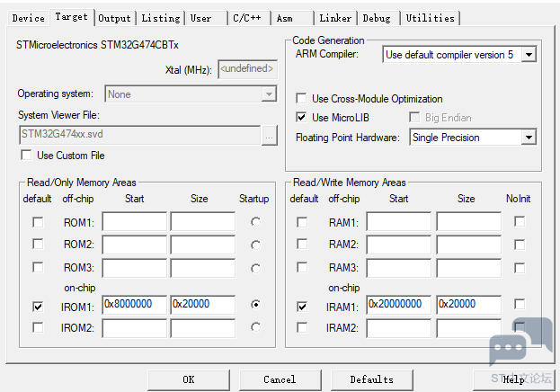Select ROM3 as startup region

tap(255, 268)
